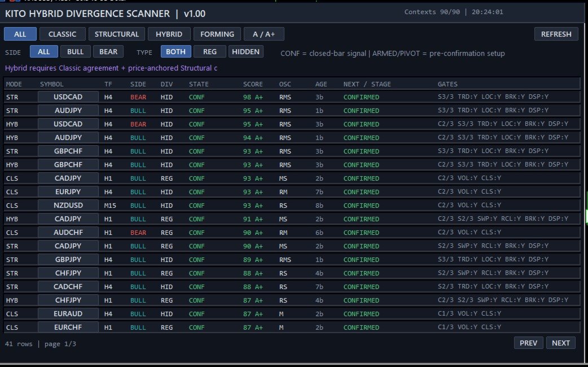Click the 8b age cell
This screenshot has height=367, width=588.
pyautogui.click(x=319, y=206)
